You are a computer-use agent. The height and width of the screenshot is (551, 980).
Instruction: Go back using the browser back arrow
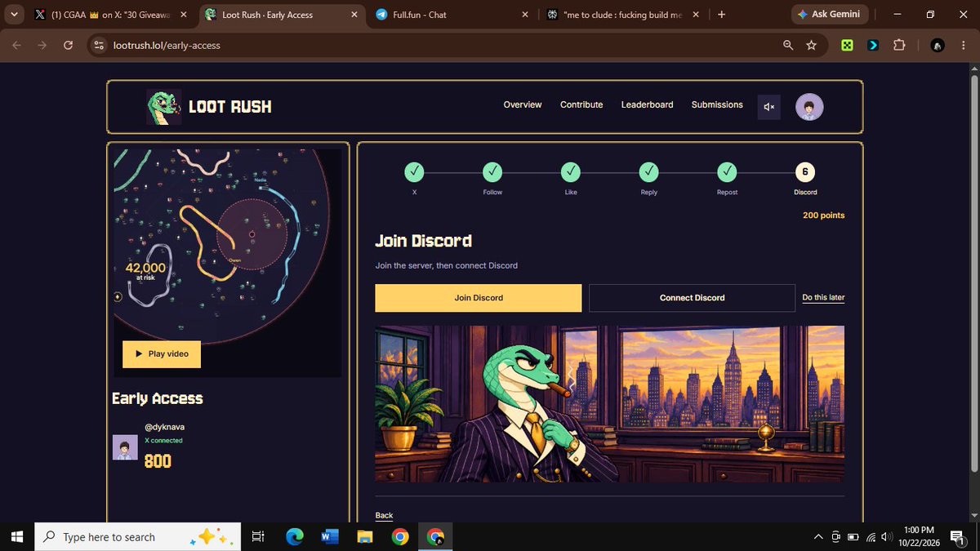click(x=16, y=46)
